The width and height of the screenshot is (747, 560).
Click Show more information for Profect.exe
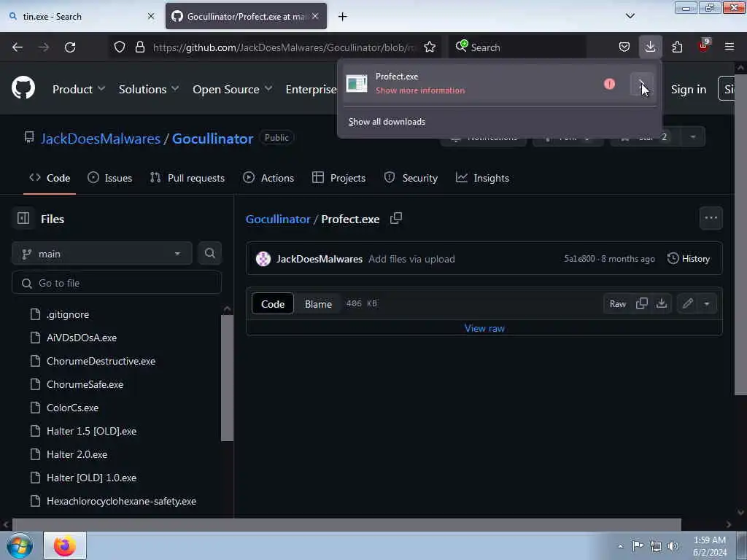pyautogui.click(x=419, y=90)
